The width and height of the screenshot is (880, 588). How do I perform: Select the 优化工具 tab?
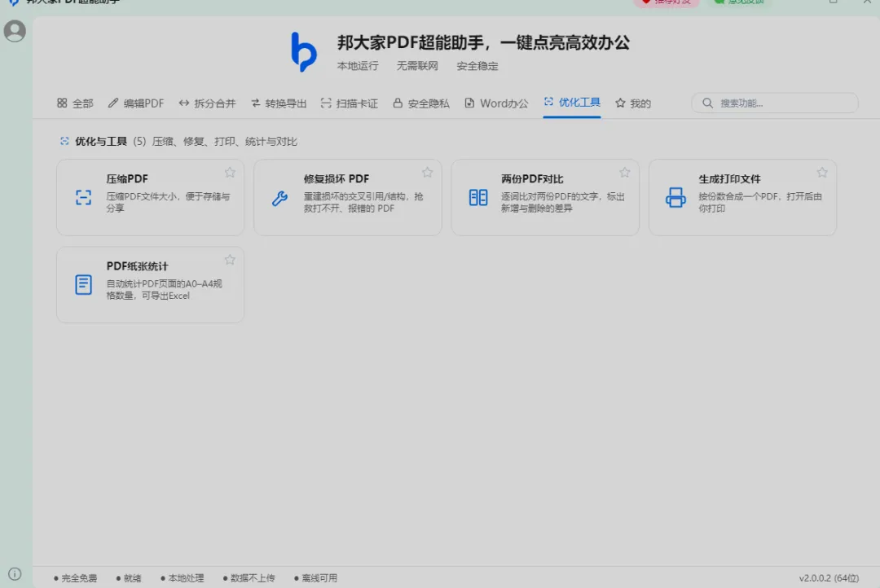[572, 103]
